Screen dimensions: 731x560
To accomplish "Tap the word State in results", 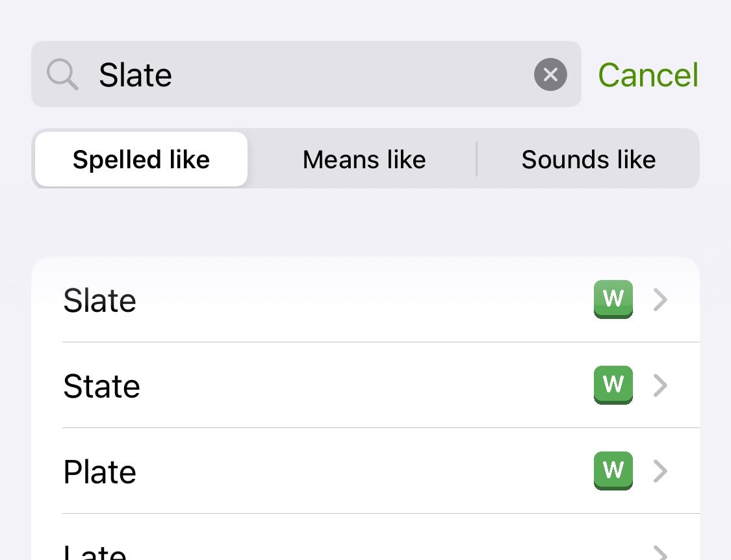I will pyautogui.click(x=101, y=386).
